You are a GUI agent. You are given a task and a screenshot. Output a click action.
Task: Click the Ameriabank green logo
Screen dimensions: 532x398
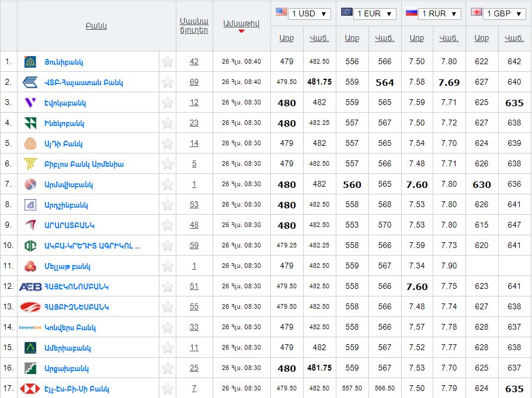pos(30,348)
